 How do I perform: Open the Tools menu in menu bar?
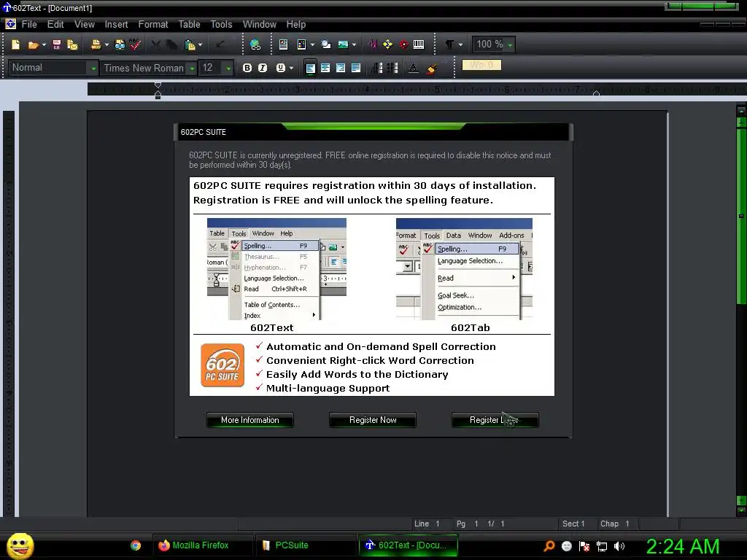tap(222, 24)
